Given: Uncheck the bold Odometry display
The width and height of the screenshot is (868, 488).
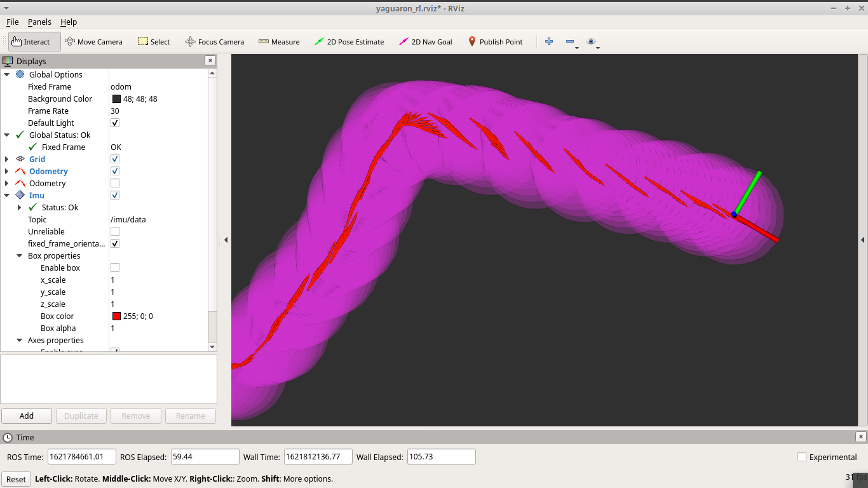Looking at the screenshot, I should click(115, 171).
